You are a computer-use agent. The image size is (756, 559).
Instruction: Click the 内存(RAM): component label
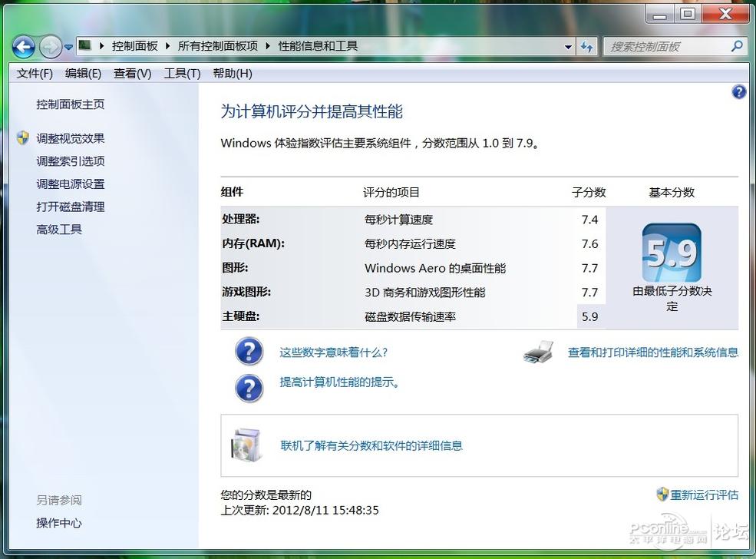(x=253, y=243)
